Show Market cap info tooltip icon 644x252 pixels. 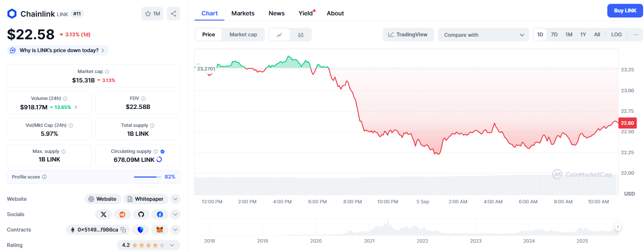[107, 72]
